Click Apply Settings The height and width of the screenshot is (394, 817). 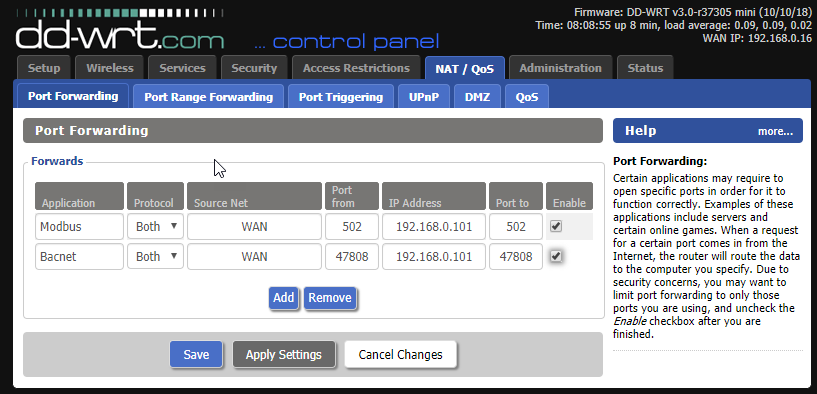(283, 354)
